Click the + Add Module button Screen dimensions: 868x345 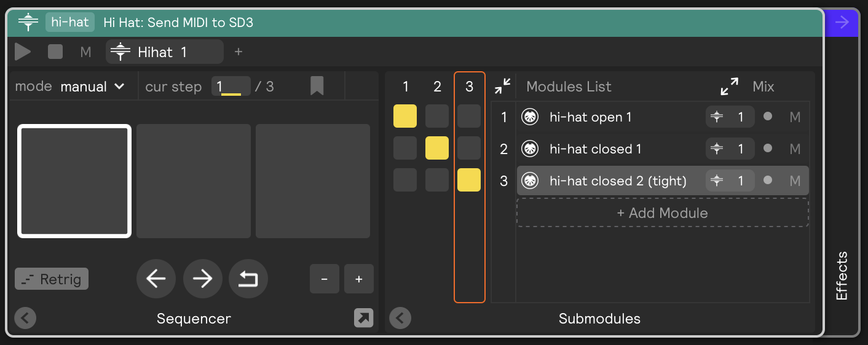(x=663, y=213)
